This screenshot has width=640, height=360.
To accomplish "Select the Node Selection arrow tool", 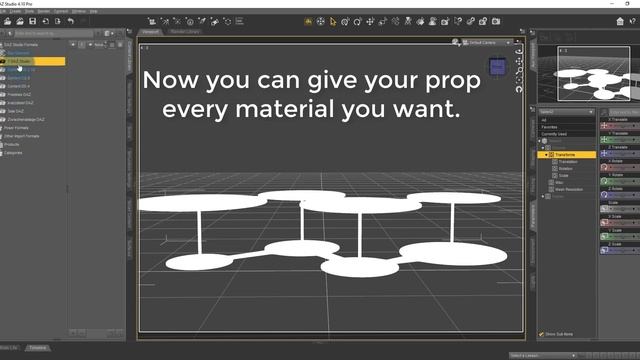I will [x=333, y=22].
